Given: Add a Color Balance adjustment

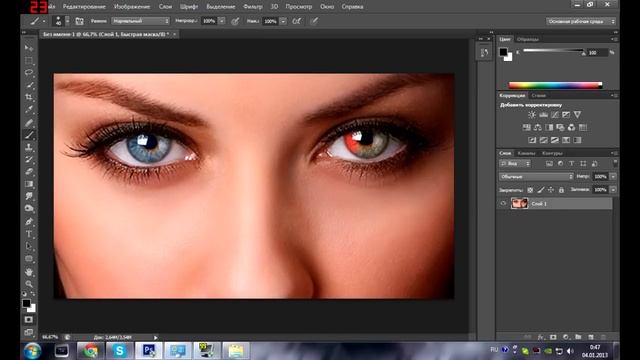Looking at the screenshot, I should pos(538,128).
